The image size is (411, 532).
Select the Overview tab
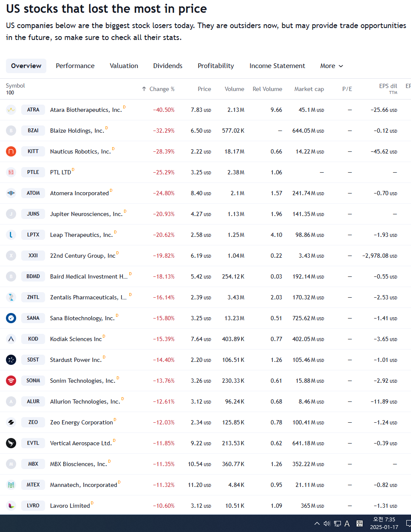click(x=26, y=66)
